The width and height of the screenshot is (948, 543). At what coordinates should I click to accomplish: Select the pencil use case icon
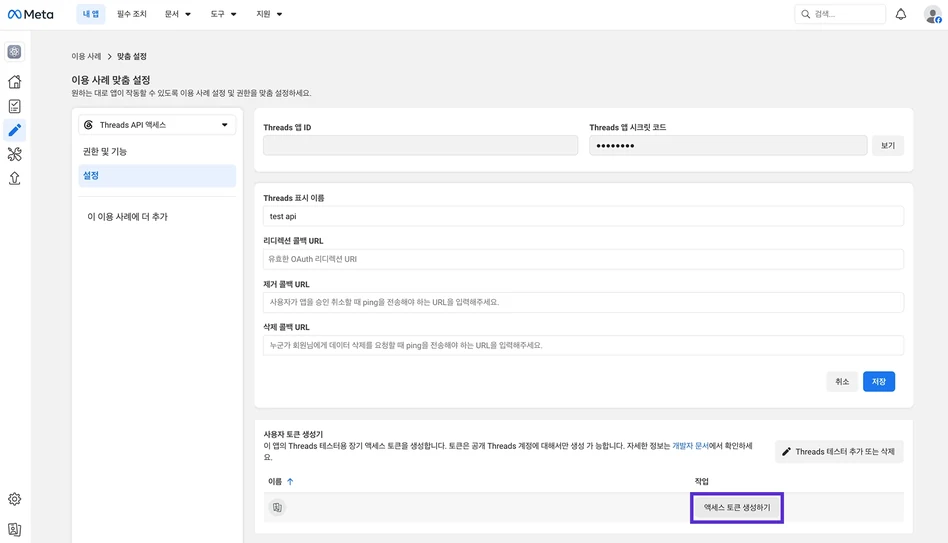point(15,130)
